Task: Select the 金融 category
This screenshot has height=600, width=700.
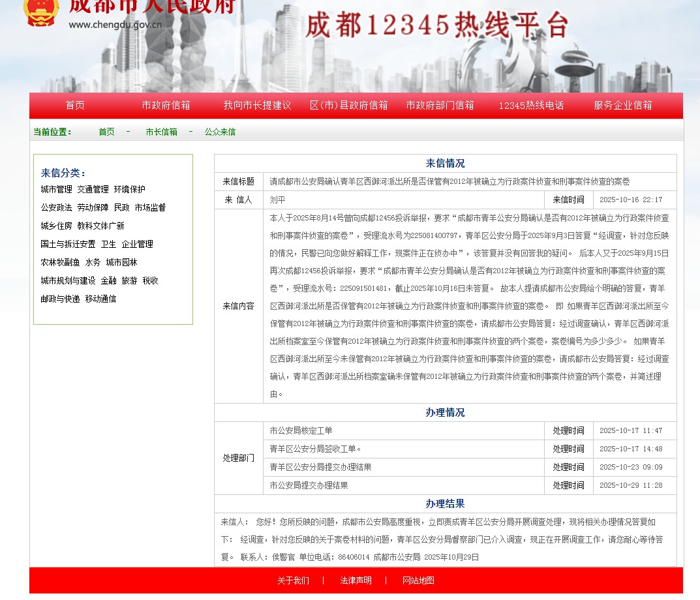Action: coord(108,281)
